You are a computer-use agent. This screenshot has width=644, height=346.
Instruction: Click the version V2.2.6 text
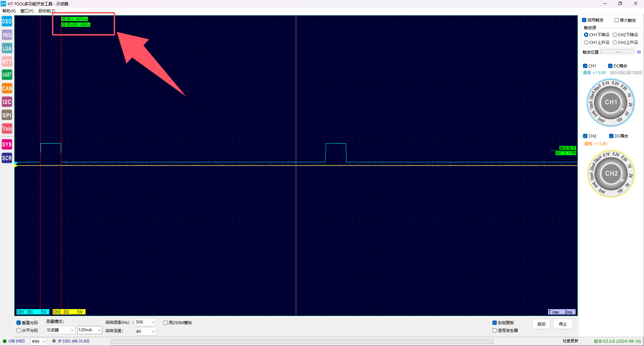617,341
